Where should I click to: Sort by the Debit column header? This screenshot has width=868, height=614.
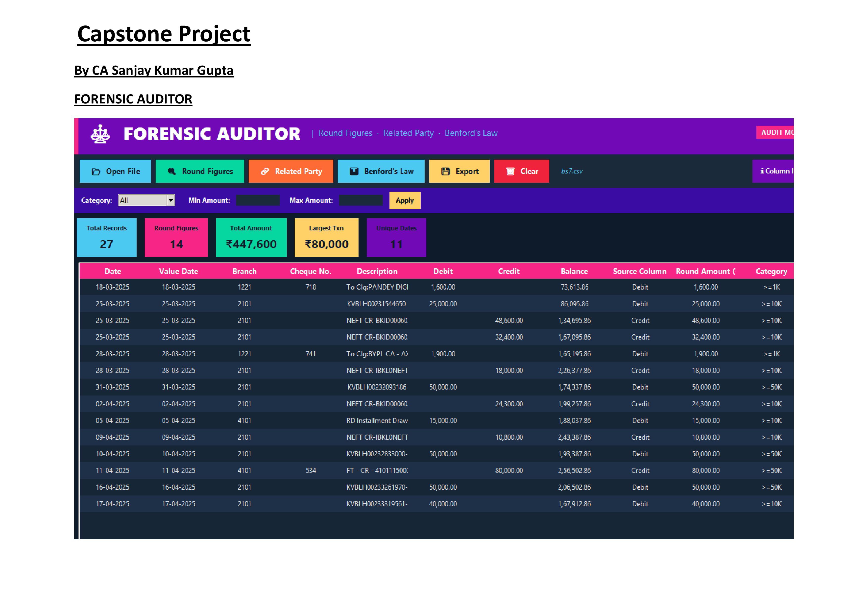[443, 271]
